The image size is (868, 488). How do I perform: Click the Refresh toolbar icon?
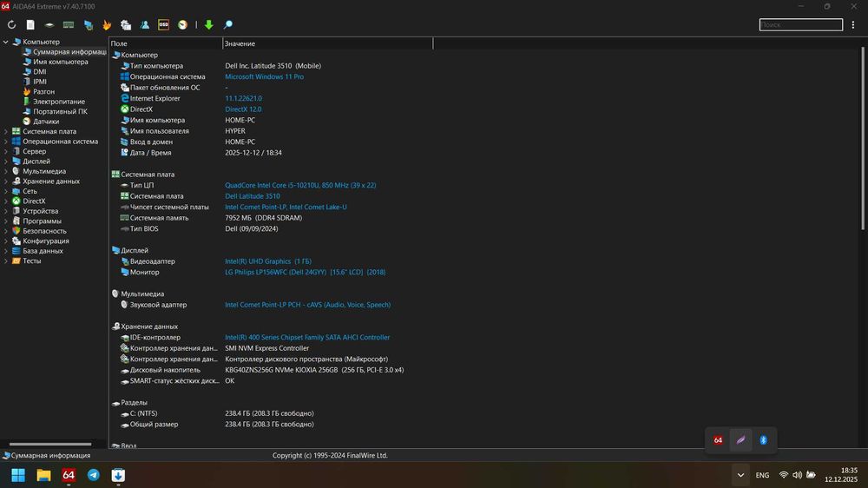pos(11,25)
